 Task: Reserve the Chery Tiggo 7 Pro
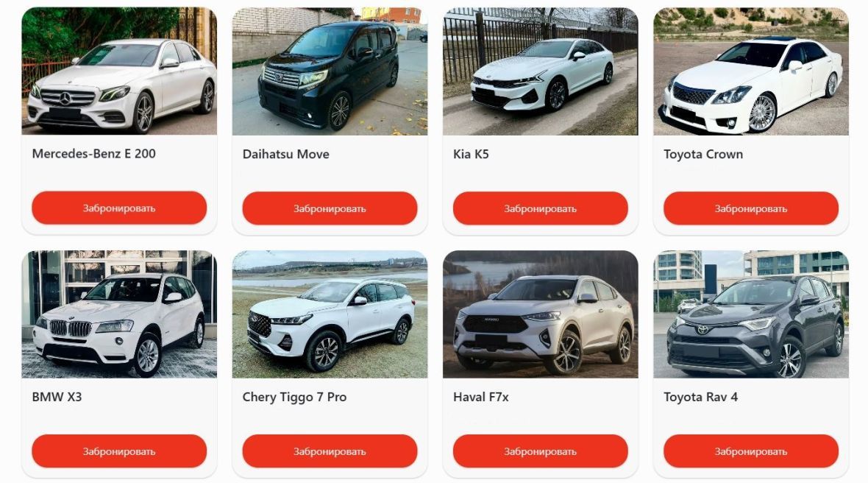coord(330,451)
